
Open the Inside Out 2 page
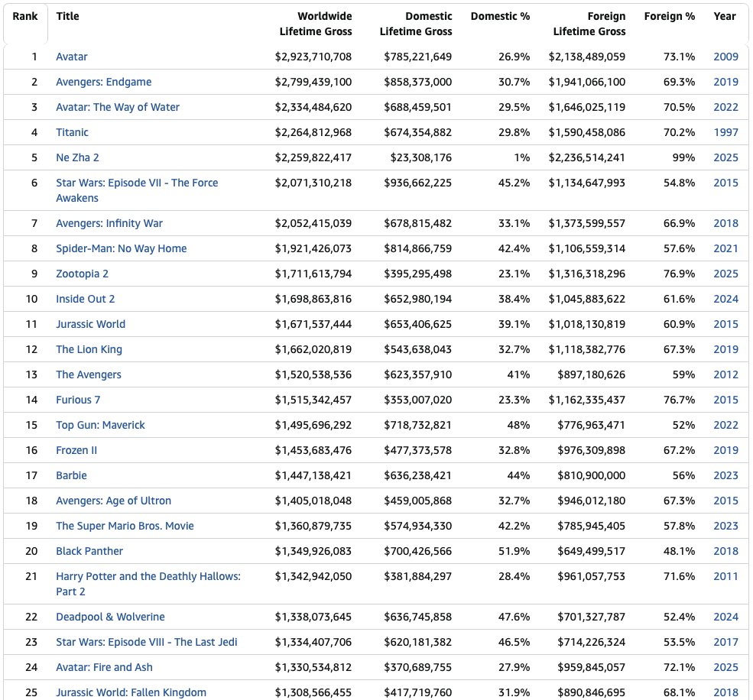point(85,299)
